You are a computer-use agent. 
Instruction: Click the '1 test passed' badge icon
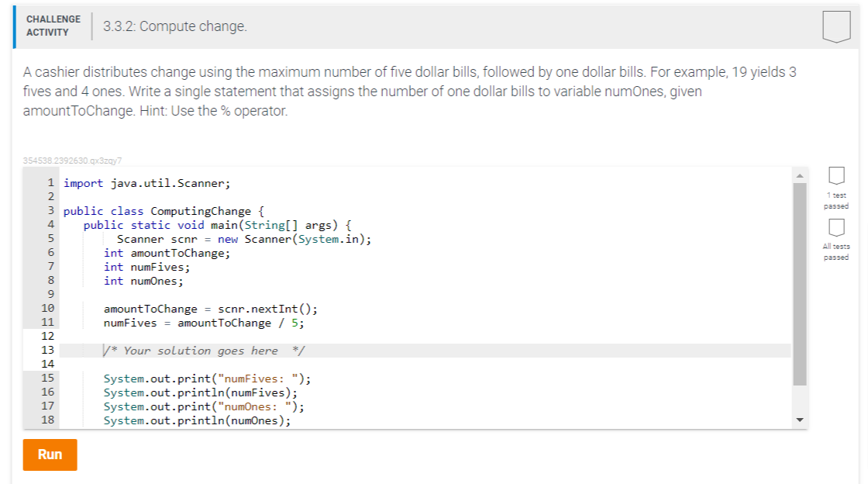point(836,175)
